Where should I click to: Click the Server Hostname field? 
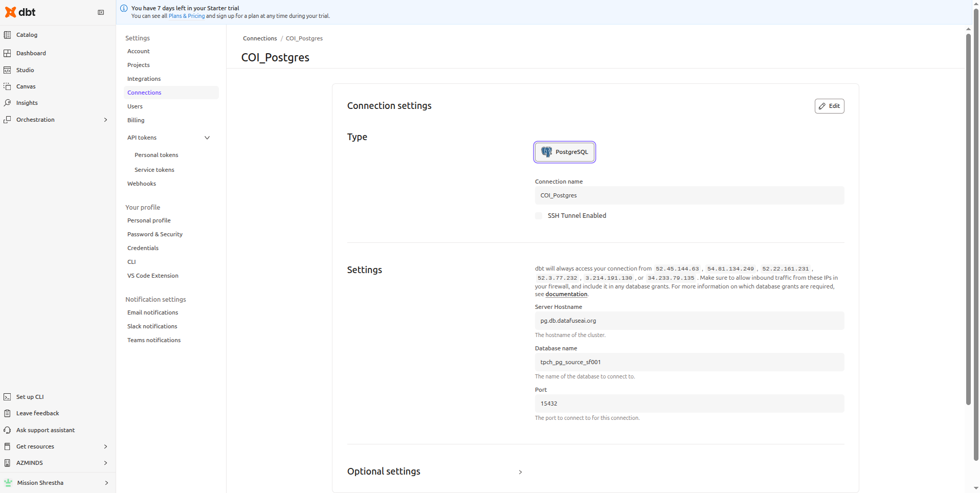pyautogui.click(x=689, y=321)
